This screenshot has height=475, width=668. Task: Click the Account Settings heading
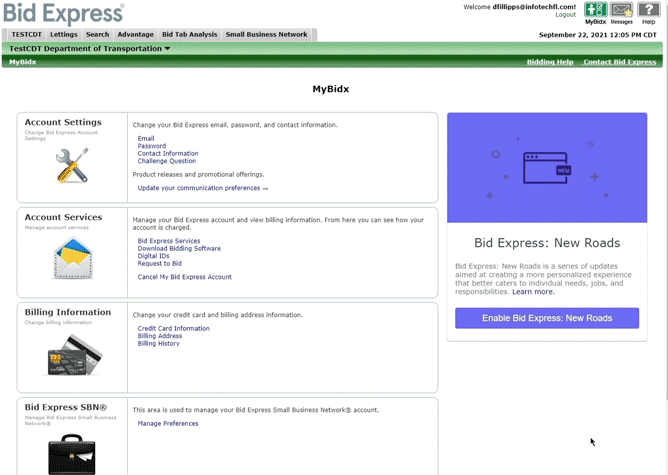[x=63, y=122]
